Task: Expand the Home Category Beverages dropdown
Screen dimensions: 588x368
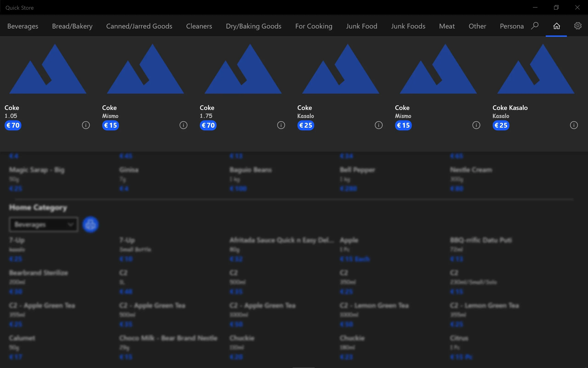Action: click(43, 224)
